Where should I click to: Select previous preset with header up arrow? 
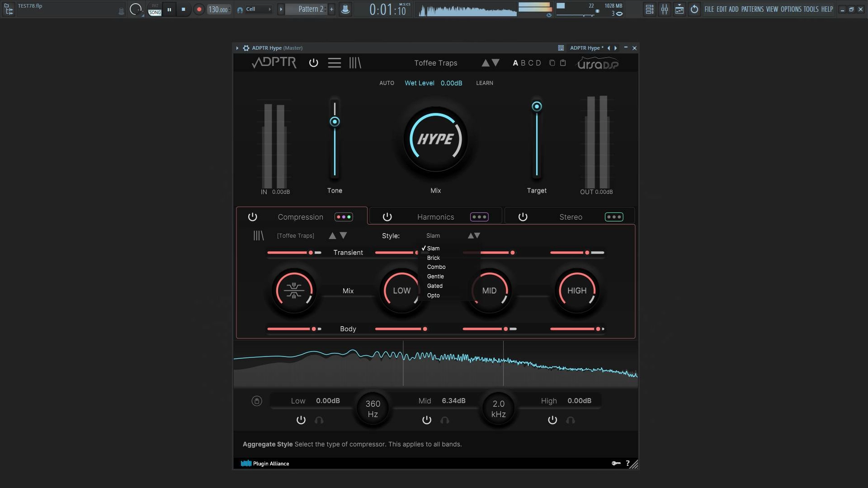485,63
